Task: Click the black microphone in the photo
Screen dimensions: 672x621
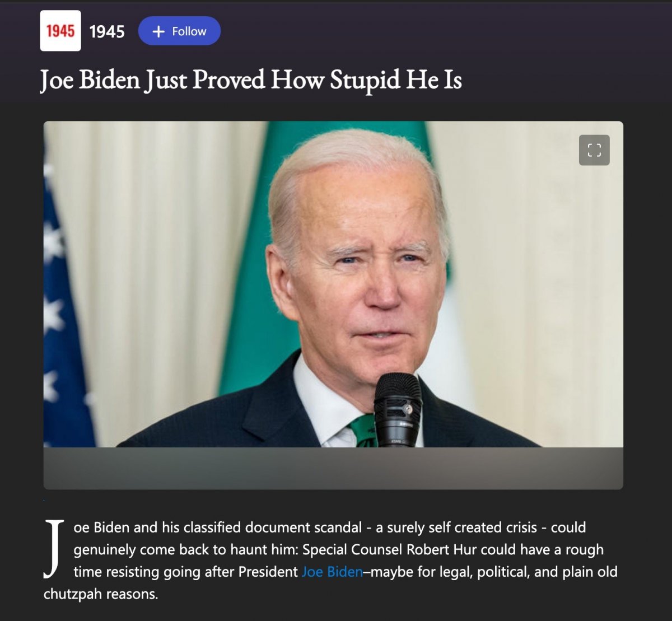Action: pos(398,409)
